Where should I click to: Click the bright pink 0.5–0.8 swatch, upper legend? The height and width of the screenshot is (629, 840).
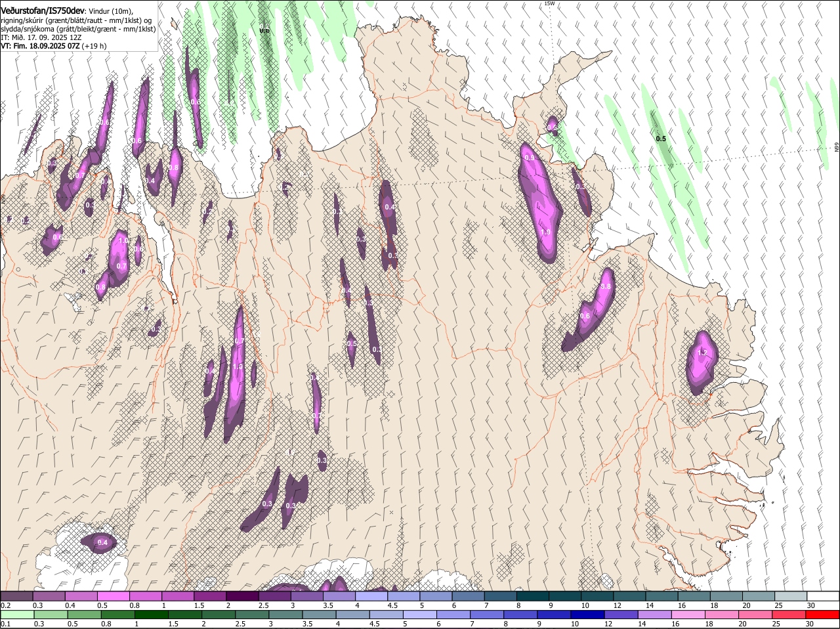[x=113, y=596]
